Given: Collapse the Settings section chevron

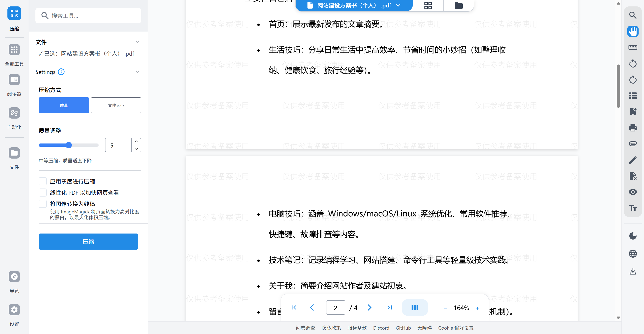Looking at the screenshot, I should 137,72.
